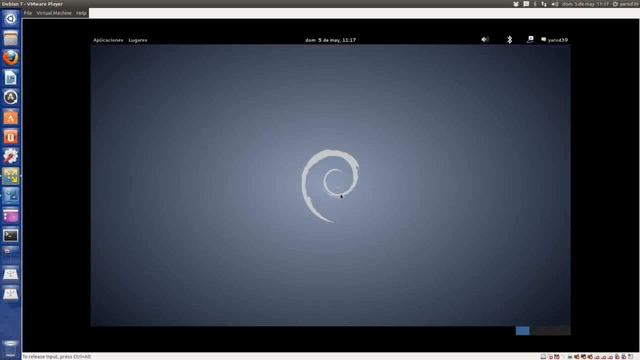Select "To release input" status bar text

tap(57, 356)
